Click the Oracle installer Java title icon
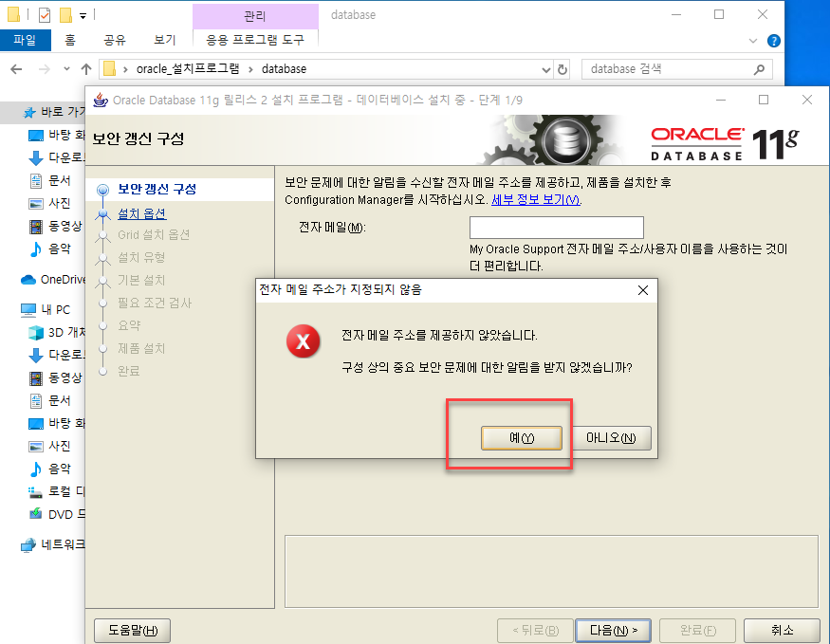Image resolution: width=830 pixels, height=644 pixels. (x=100, y=100)
